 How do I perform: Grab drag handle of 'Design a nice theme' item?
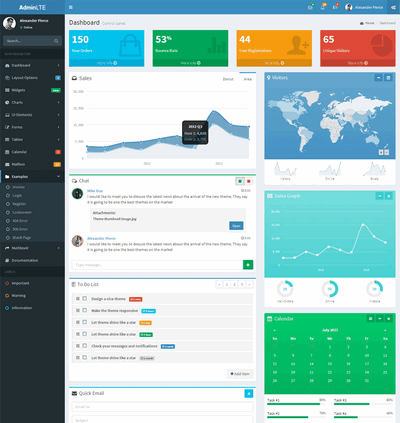pyautogui.click(x=77, y=299)
